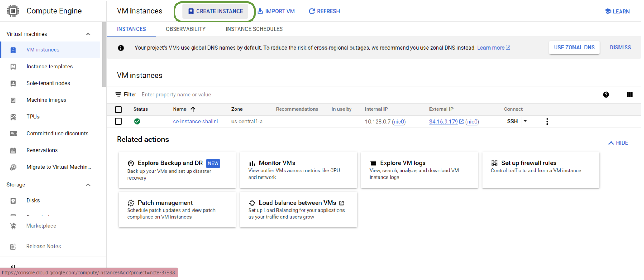Click the Disks icon

tap(13, 201)
